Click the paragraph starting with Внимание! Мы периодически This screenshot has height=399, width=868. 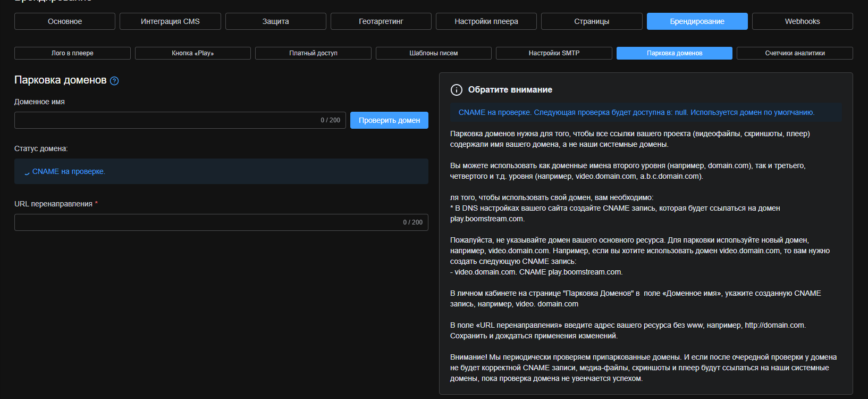[643, 368]
